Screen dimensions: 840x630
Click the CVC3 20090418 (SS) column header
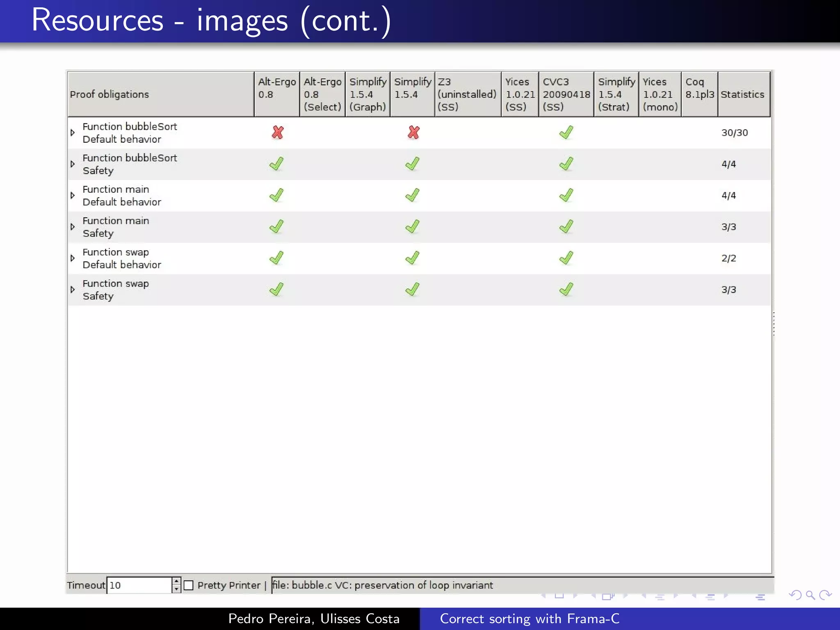click(x=566, y=94)
